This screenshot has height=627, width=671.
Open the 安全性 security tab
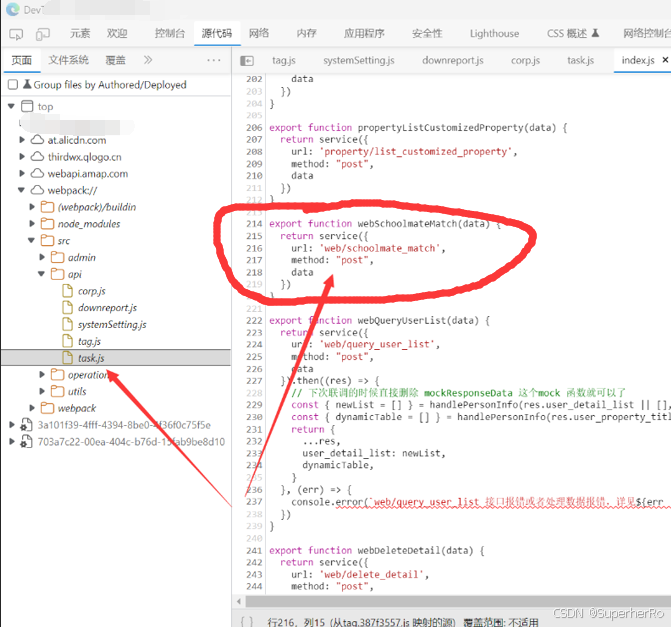(x=427, y=33)
